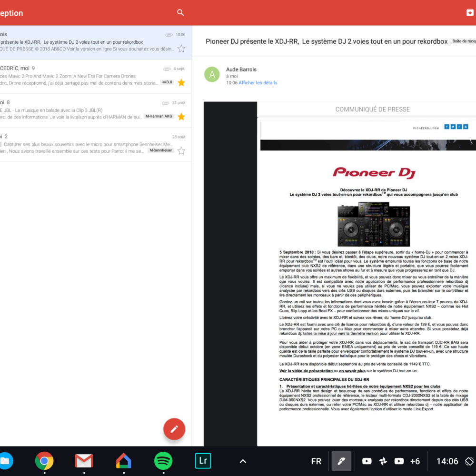
Task: Open the JBL Clip 3 email
Action: (x=96, y=110)
